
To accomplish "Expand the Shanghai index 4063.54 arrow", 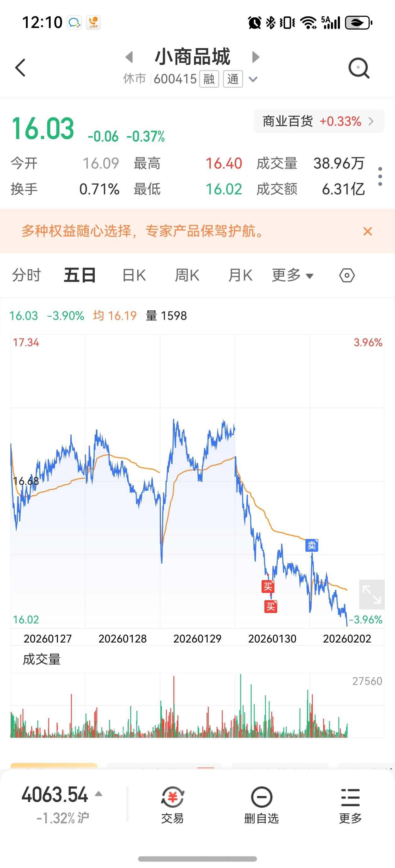I will 98,794.
